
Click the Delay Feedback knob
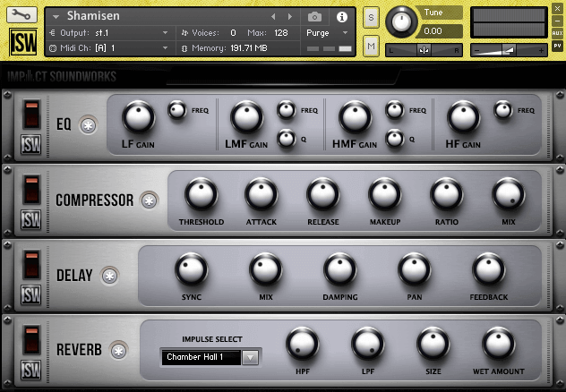click(489, 269)
